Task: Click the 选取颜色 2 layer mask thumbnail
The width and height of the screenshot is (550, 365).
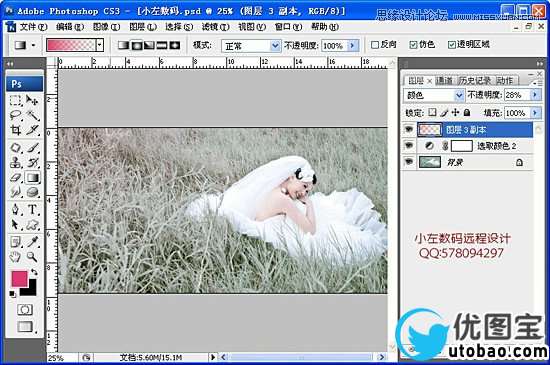Action: tap(461, 146)
